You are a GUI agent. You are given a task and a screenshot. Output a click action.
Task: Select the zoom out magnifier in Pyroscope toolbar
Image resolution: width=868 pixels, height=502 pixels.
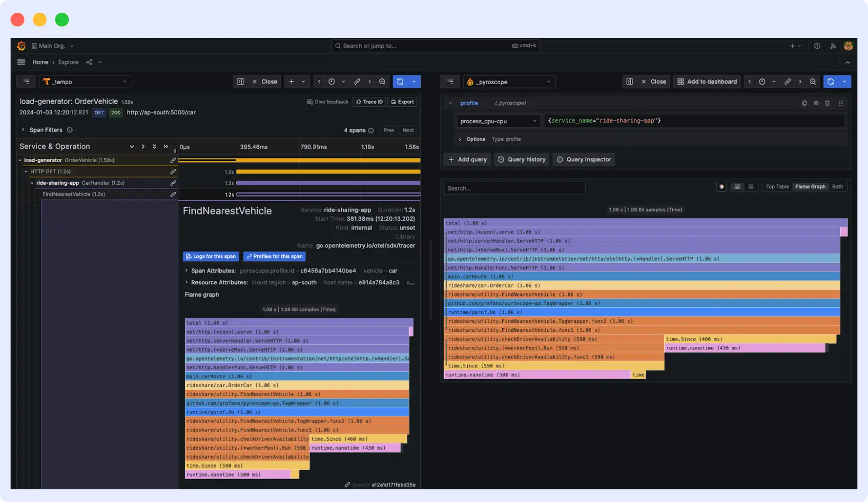coord(812,82)
